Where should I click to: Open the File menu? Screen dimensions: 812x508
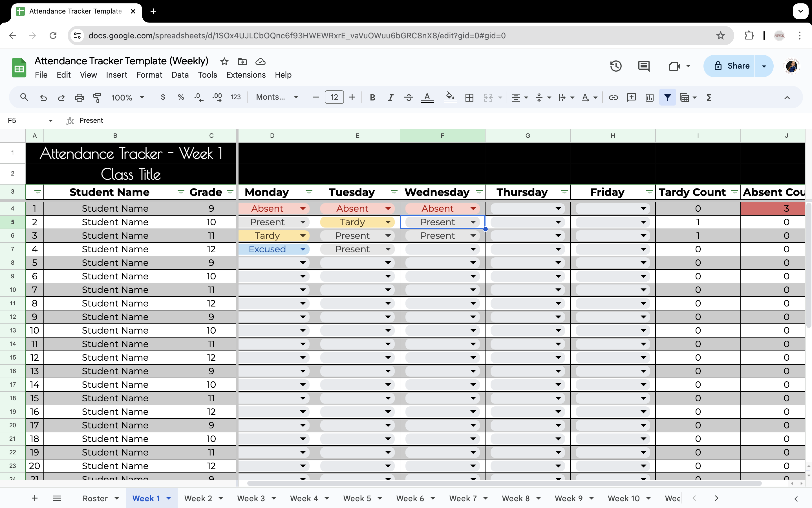(41, 75)
